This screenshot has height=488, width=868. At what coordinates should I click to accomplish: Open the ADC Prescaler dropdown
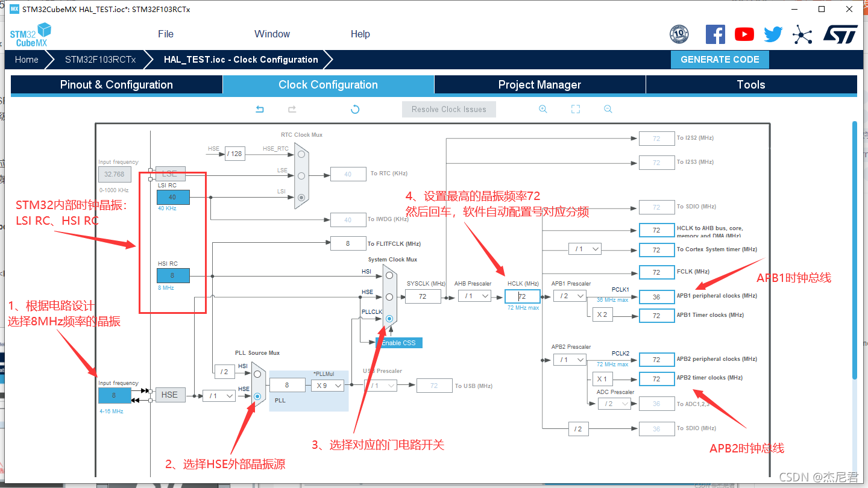click(x=614, y=404)
